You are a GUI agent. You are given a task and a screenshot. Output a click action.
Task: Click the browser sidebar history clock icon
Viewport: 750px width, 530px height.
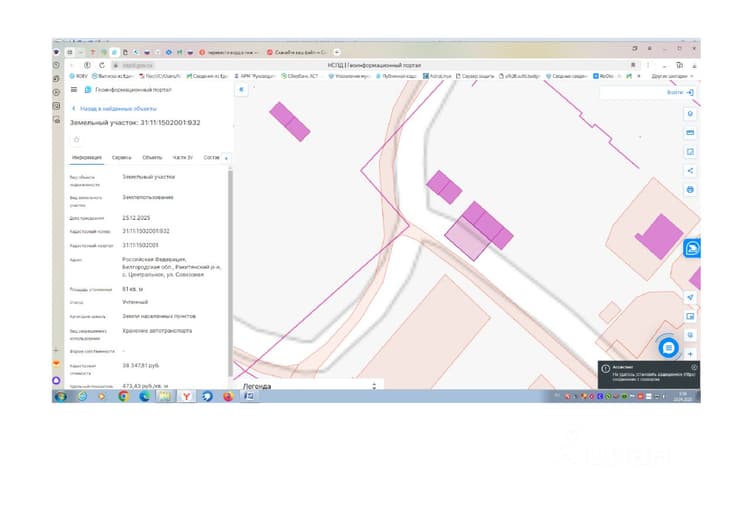57,65
